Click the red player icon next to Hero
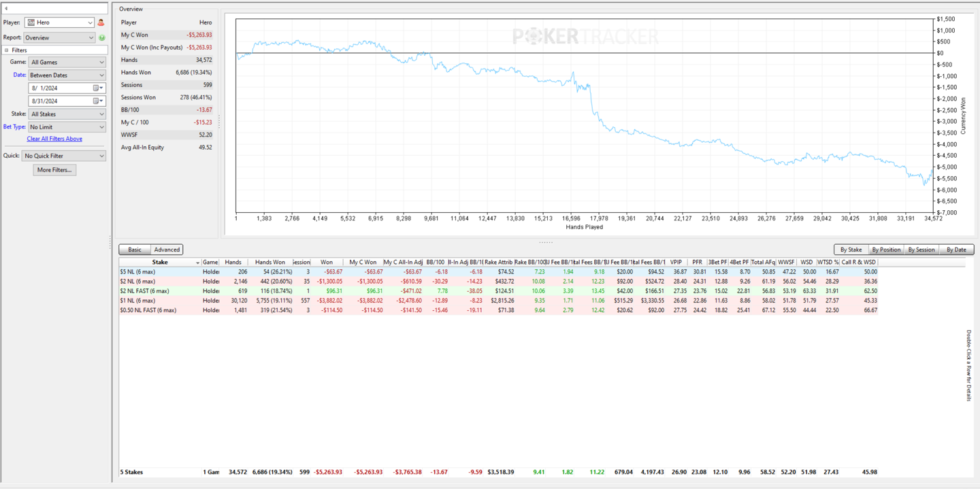This screenshot has height=489, width=980. click(x=101, y=22)
